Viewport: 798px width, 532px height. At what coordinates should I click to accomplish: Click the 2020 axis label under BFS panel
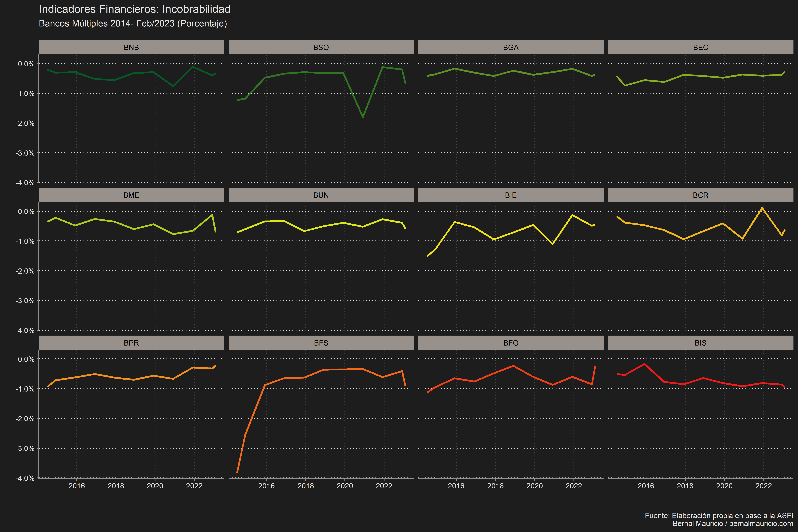coord(345,486)
